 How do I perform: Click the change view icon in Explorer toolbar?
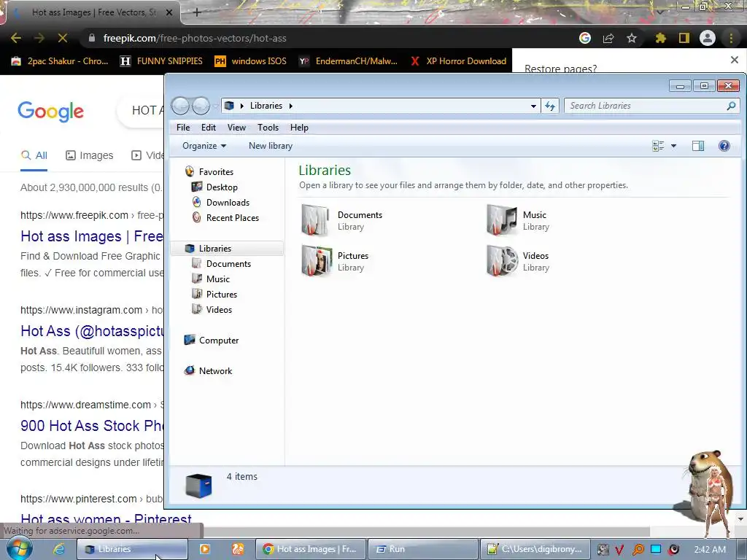658,146
